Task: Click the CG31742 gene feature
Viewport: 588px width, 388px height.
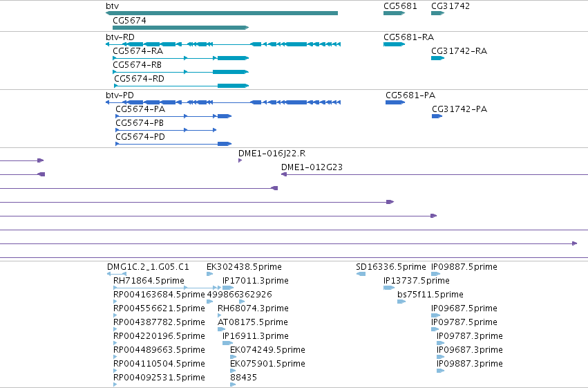Action: coord(437,13)
